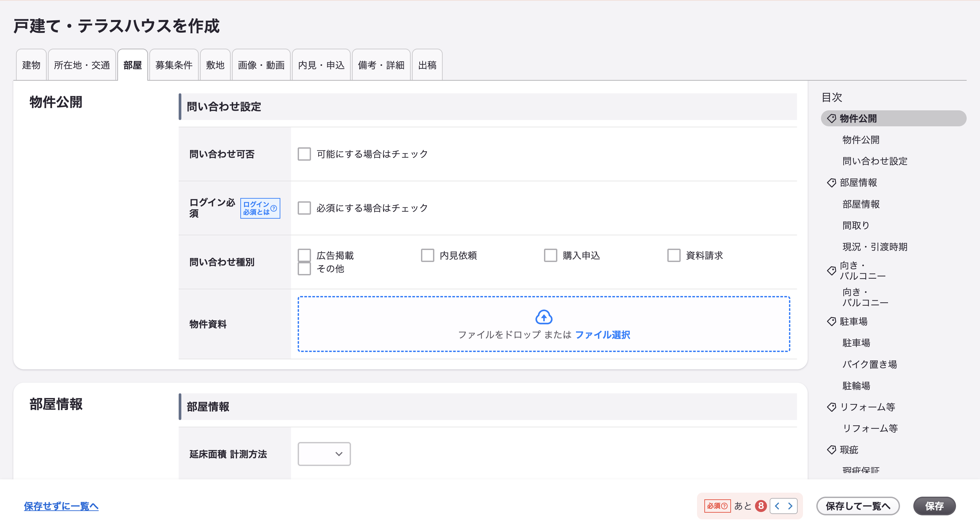Click the tag icon beside 物件公開 in 目次
Image resolution: width=980 pixels, height=532 pixels.
tap(831, 118)
